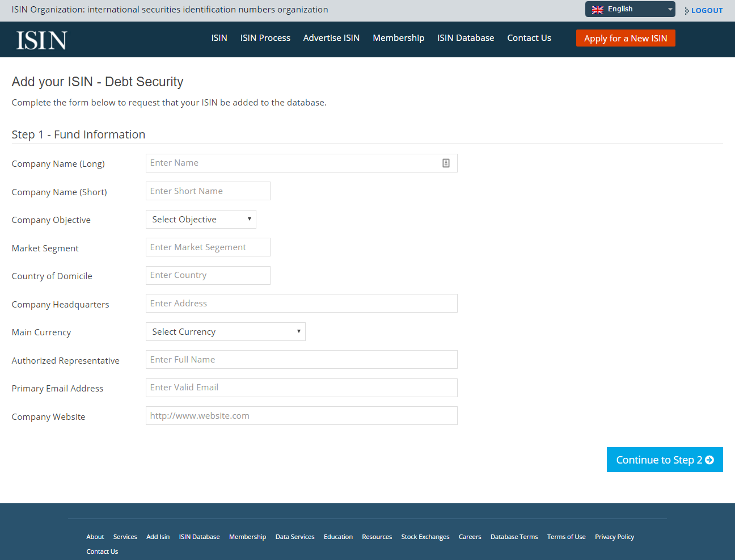Click Advertise ISIN in the navigation bar
735x560 pixels.
point(331,38)
